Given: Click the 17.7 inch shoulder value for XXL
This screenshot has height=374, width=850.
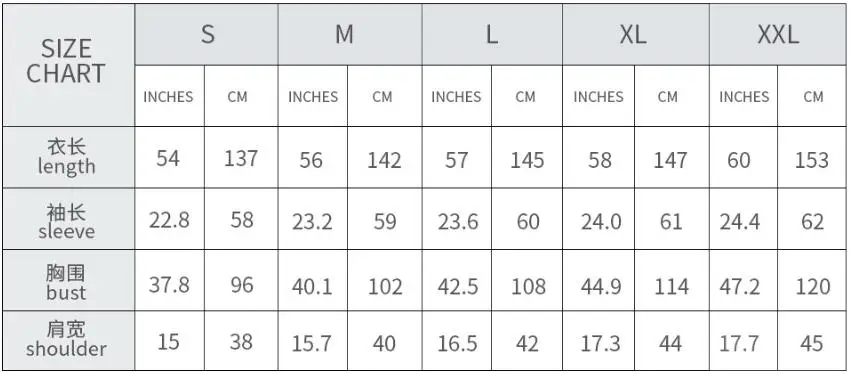Looking at the screenshot, I should click(x=740, y=344).
